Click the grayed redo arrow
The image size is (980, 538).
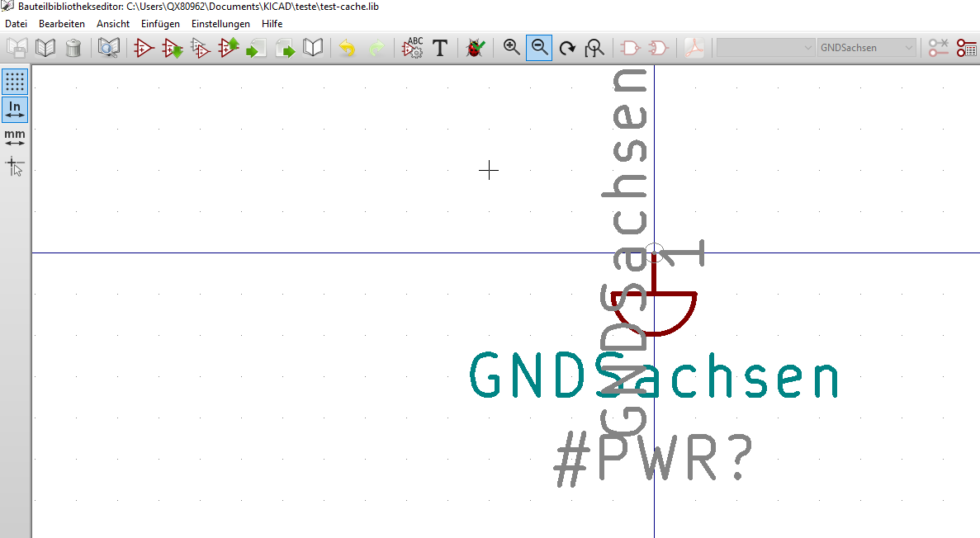[376, 48]
